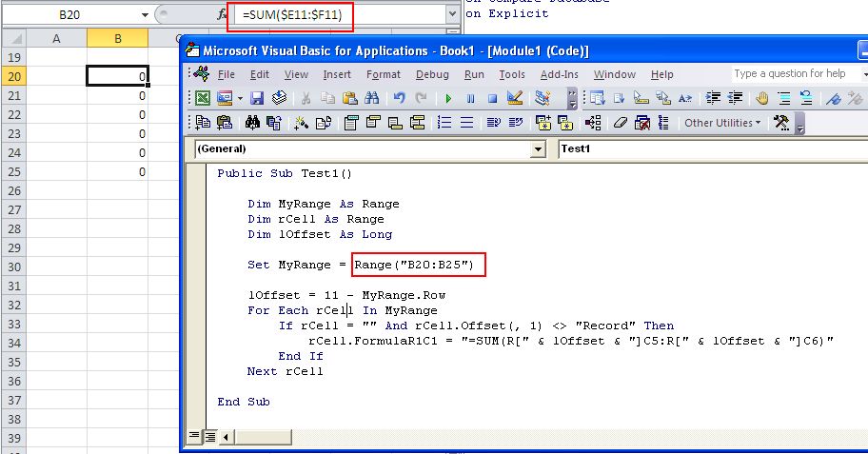Click the code window left scroll arrow
This screenshot has height=454, width=868.
pos(226,438)
